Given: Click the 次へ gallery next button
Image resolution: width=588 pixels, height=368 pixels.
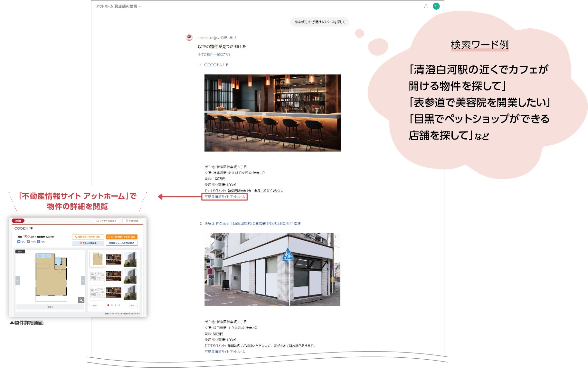Looking at the screenshot, I should [x=133, y=305].
